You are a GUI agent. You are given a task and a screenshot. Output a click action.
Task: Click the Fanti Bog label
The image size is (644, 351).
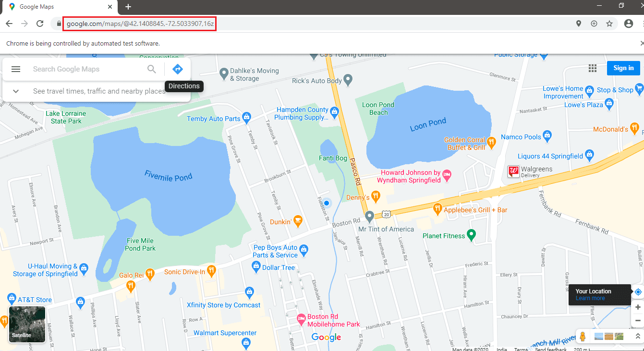[x=333, y=158]
